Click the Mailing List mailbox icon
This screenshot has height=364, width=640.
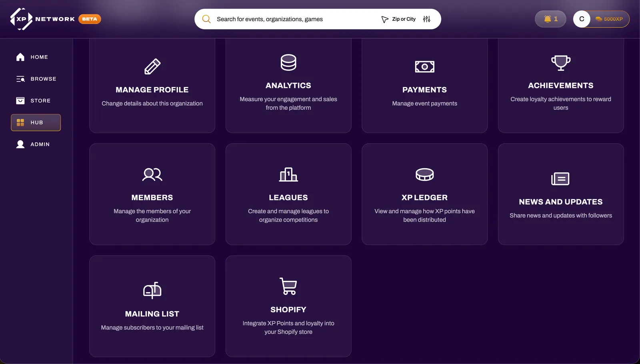[152, 290]
